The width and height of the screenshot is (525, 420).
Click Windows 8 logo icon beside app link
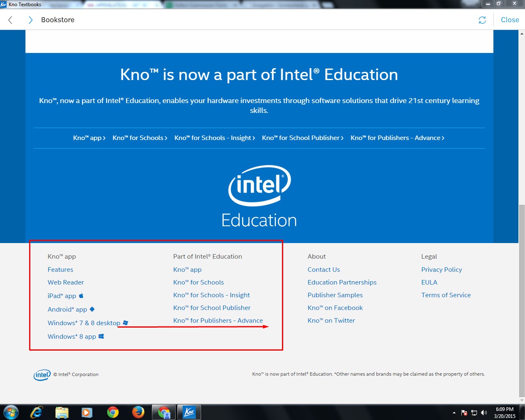[101, 336]
